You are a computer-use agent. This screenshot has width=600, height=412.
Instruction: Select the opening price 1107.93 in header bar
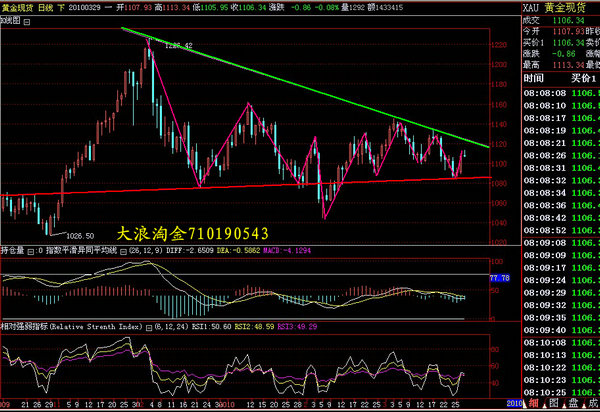click(138, 8)
